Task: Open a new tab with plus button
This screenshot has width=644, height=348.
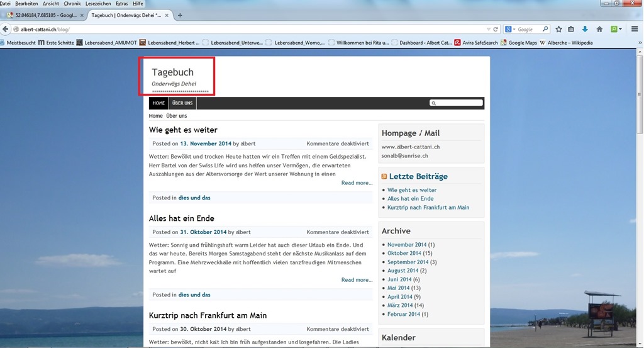Action: click(x=180, y=15)
